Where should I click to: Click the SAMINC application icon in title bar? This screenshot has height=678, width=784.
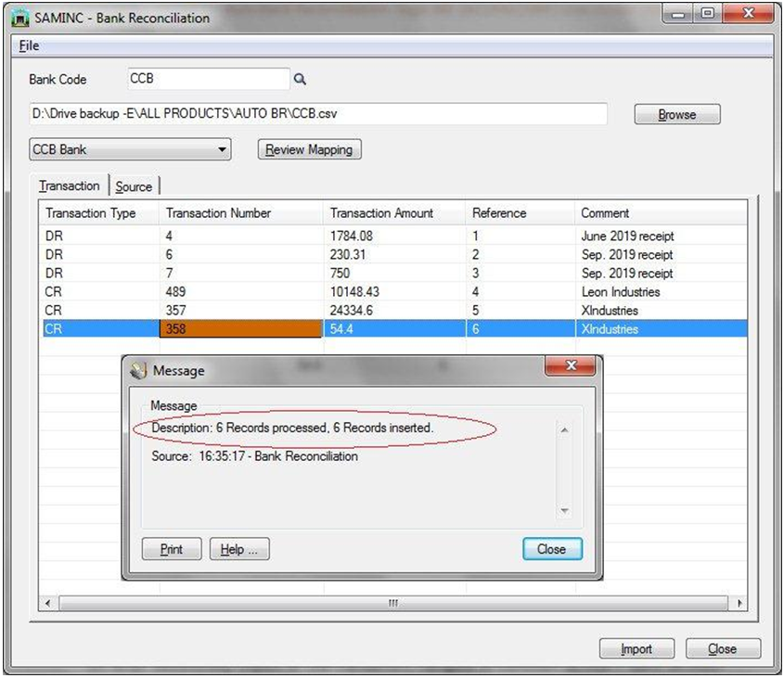[x=20, y=19]
